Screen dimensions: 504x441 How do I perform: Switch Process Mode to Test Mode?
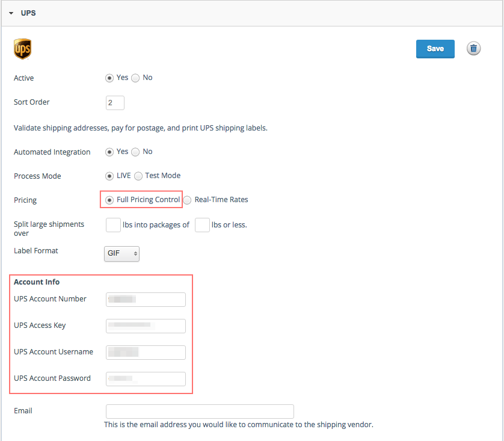tap(138, 176)
